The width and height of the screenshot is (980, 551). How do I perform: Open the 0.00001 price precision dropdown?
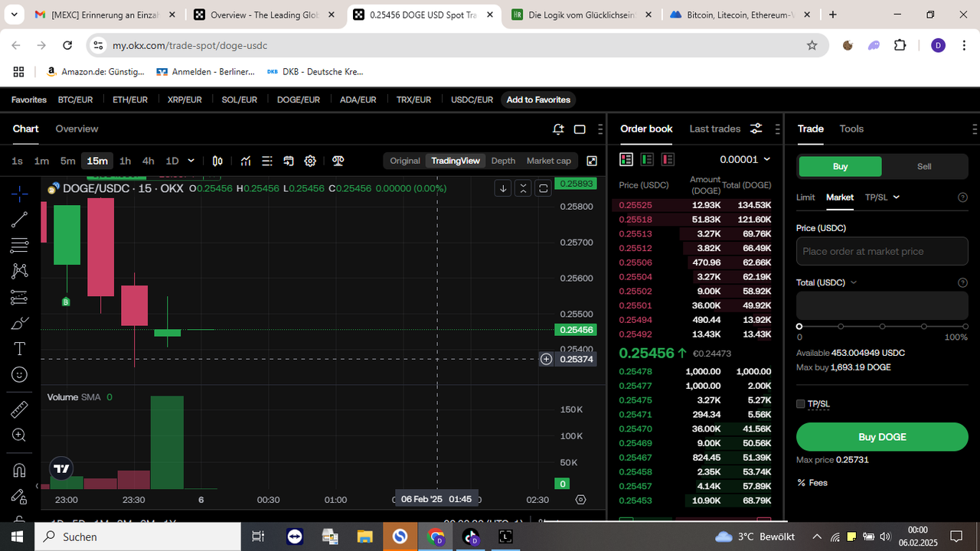point(745,159)
